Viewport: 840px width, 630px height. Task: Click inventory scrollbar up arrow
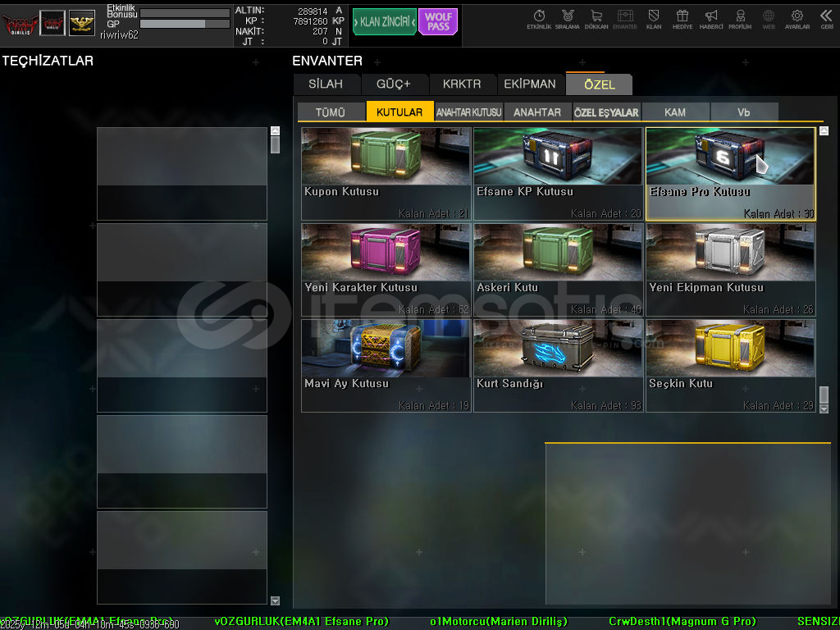tap(824, 130)
